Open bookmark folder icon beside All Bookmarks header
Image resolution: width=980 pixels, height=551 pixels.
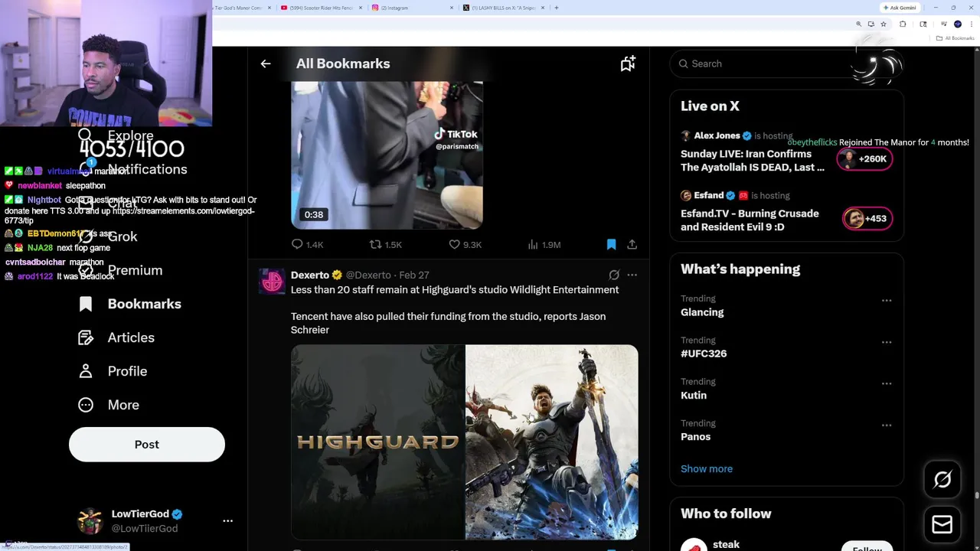[628, 64]
